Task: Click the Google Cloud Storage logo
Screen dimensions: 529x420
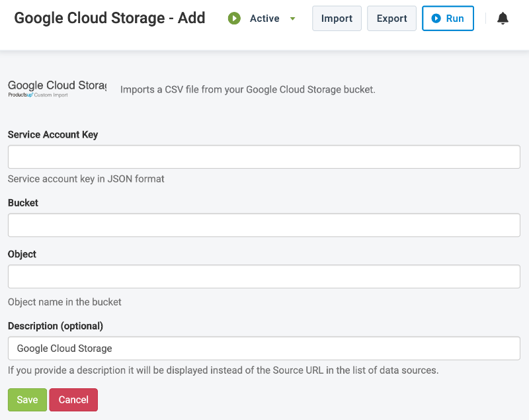Action: click(x=57, y=89)
